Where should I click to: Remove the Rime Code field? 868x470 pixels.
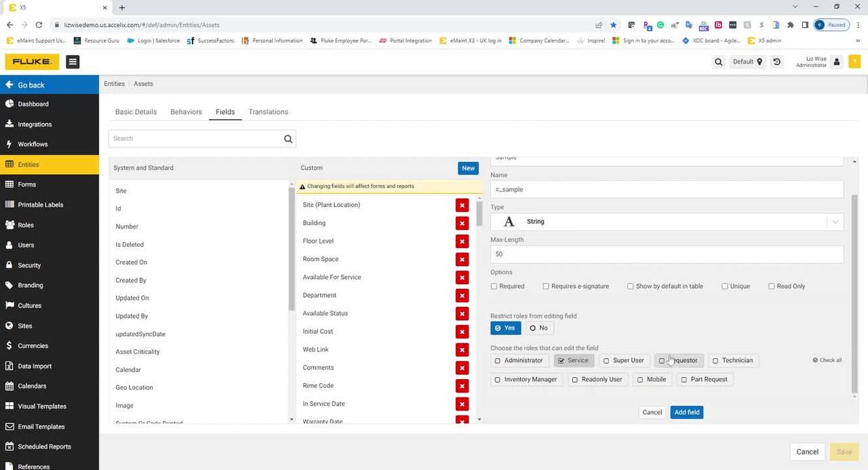462,386
